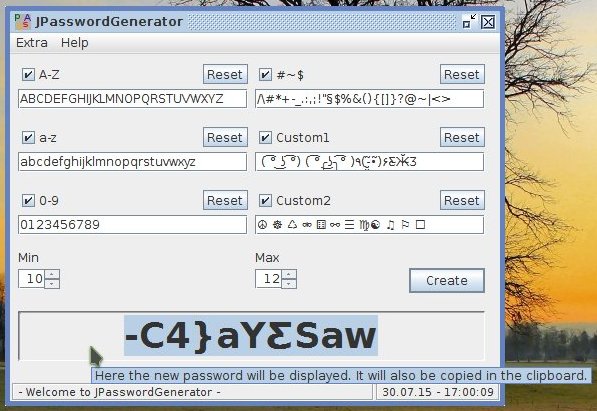Click into the Custom1 characters field
Image resolution: width=597 pixels, height=411 pixels.
tap(370, 162)
